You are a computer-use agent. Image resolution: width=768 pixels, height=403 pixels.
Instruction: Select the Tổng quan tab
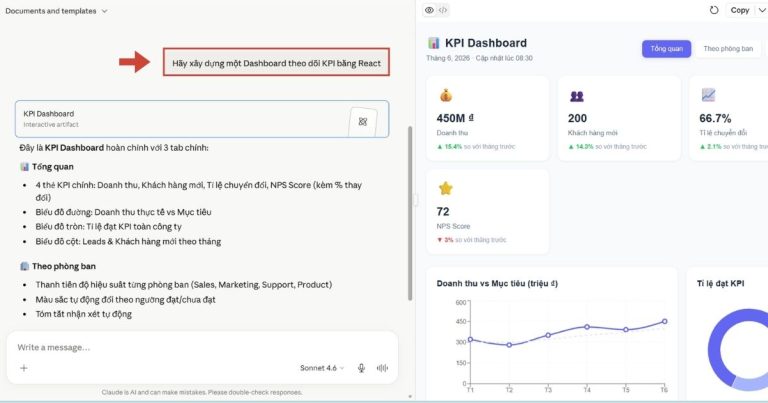(x=666, y=48)
